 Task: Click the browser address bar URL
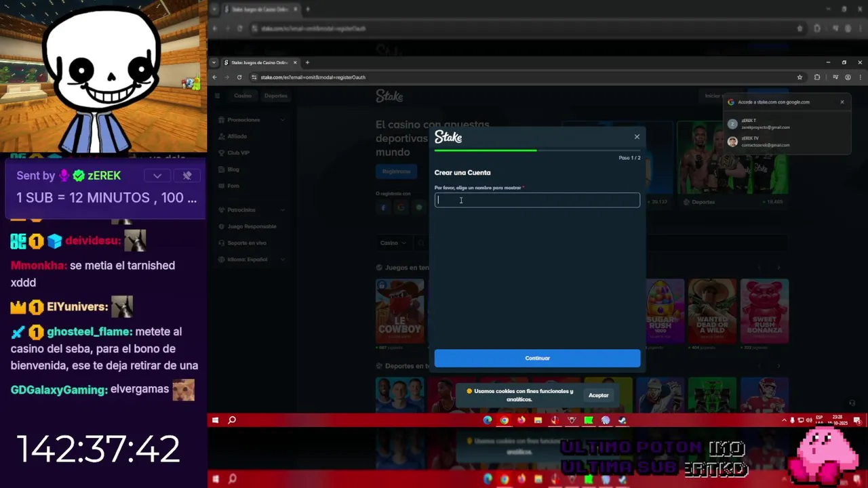(x=313, y=77)
